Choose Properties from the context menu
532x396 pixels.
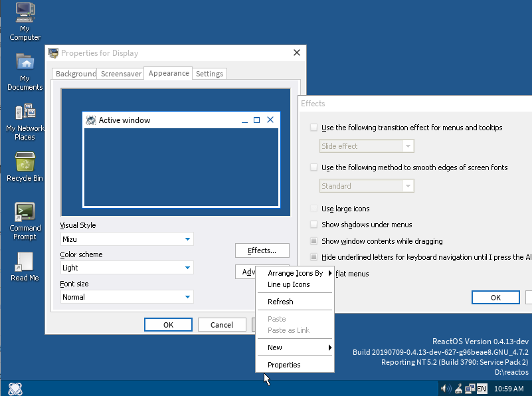click(295, 365)
